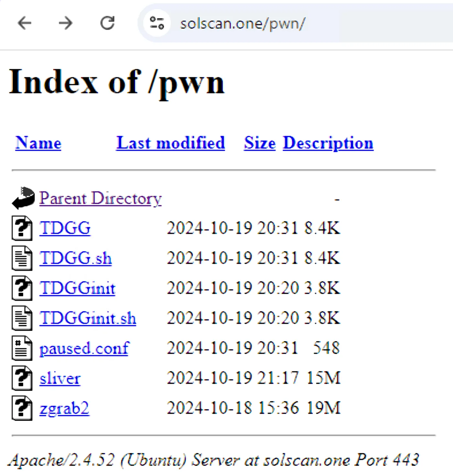Viewport: 453px width, 476px height.
Task: Click the unknown-file icon beside TDGGinit
Action: tap(22, 288)
